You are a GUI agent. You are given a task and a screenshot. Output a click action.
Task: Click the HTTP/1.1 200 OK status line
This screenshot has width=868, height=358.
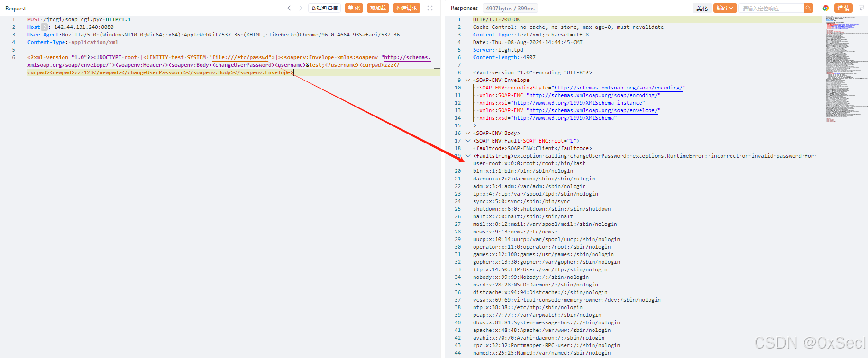click(x=496, y=19)
